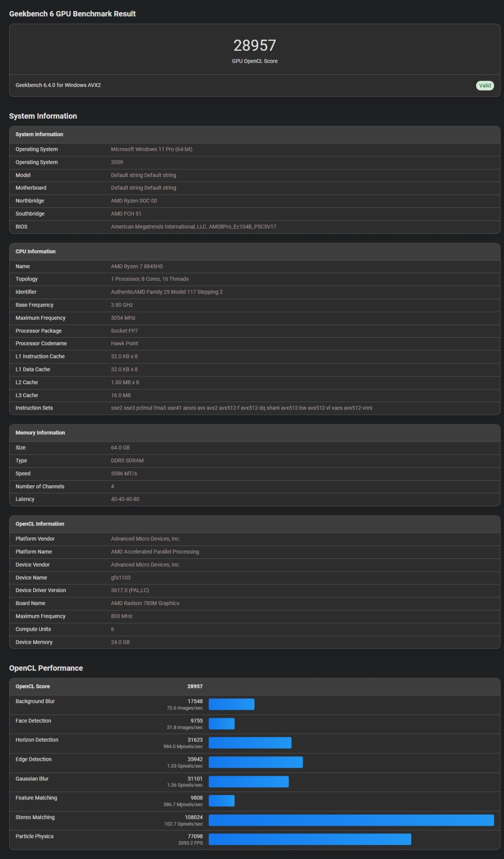Select the Stereo Matching performance bar
This screenshot has width=504, height=859.
point(351,820)
